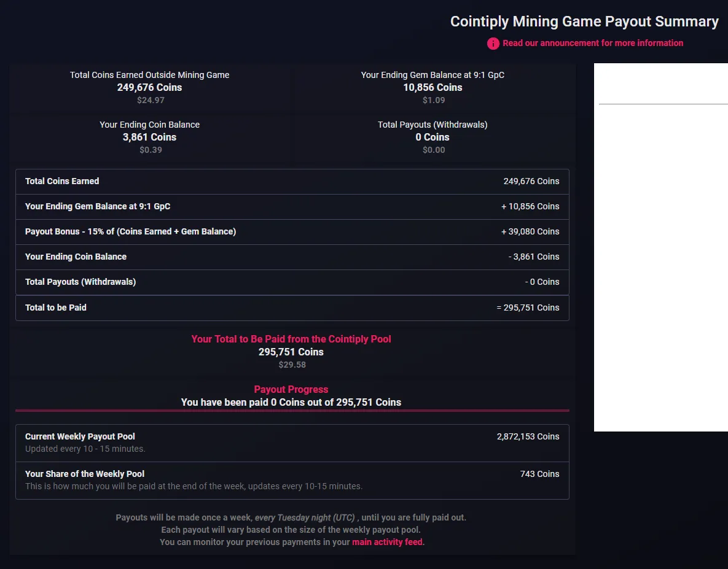Viewport: 728px width, 569px height.
Task: Select the '$1.09' dollar value
Action: [x=434, y=100]
